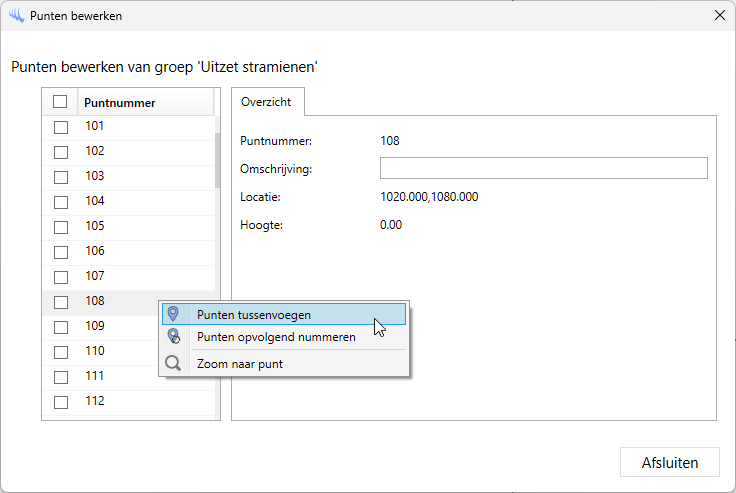Screen dimensions: 736x493
Task: Select Zoom naar punt menu entry
Action: (240, 364)
